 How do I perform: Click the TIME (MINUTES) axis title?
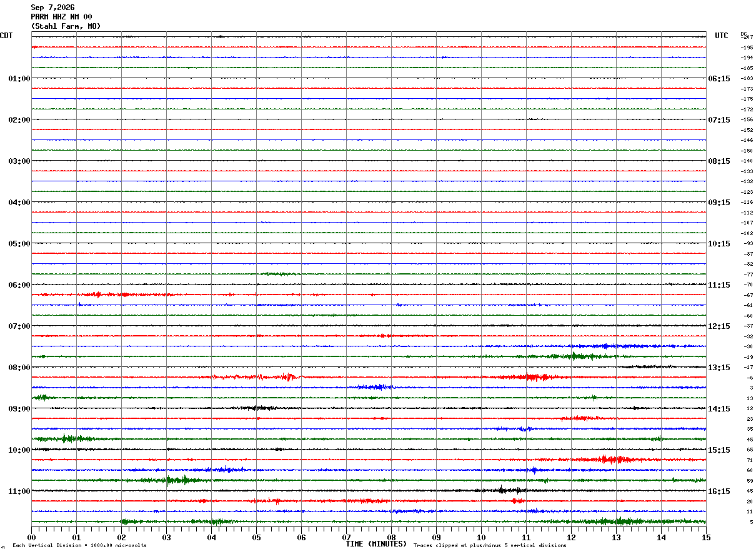(376, 544)
